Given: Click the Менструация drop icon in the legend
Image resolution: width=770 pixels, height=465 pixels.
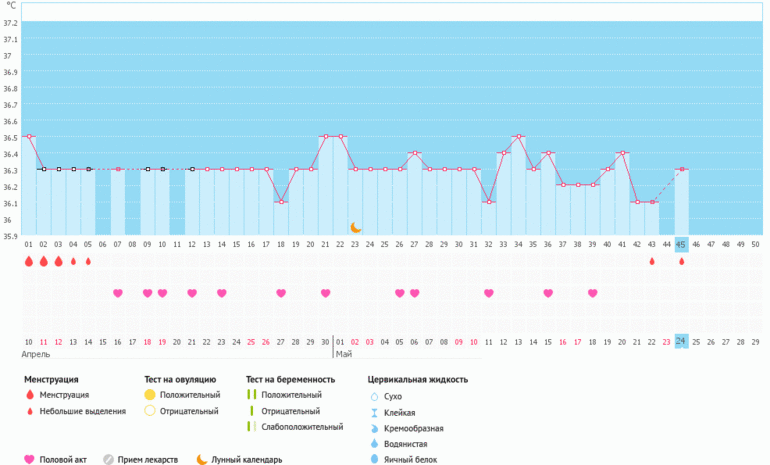Looking at the screenshot, I should (29, 395).
